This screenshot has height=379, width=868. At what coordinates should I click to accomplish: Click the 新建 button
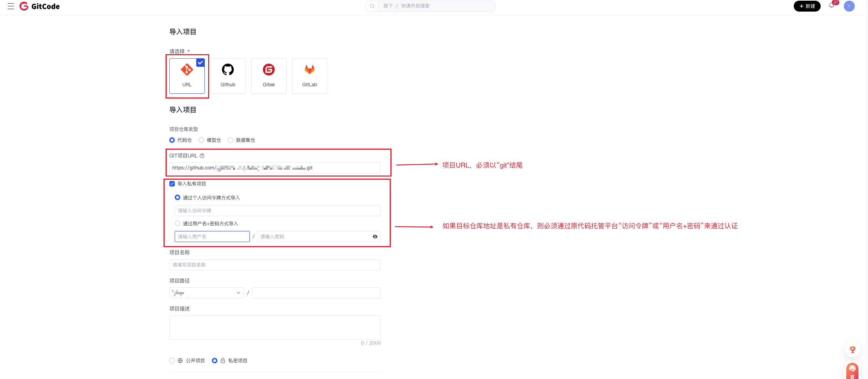click(x=807, y=6)
